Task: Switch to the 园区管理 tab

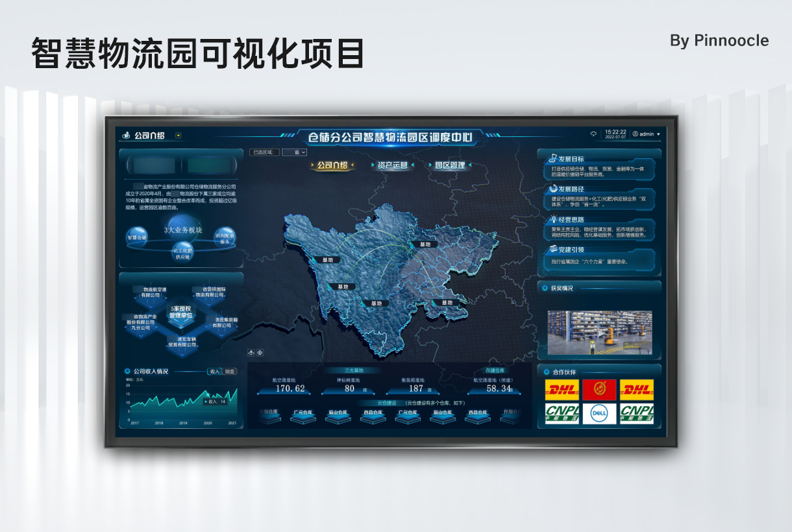Action: coord(450,165)
